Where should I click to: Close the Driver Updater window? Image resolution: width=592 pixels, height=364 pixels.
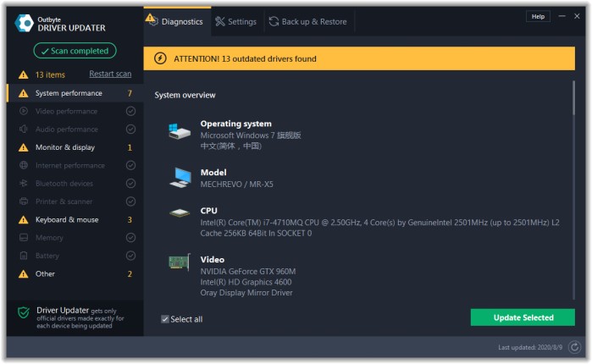pos(577,16)
